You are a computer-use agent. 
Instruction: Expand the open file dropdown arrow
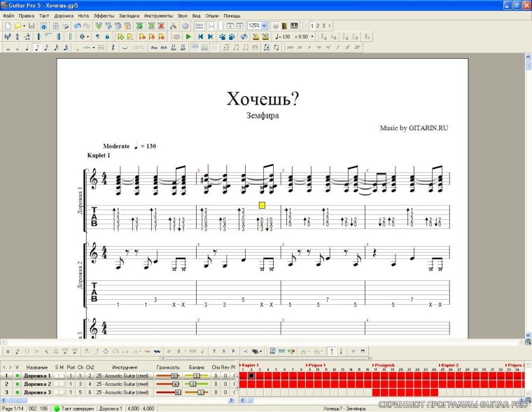[24, 26]
